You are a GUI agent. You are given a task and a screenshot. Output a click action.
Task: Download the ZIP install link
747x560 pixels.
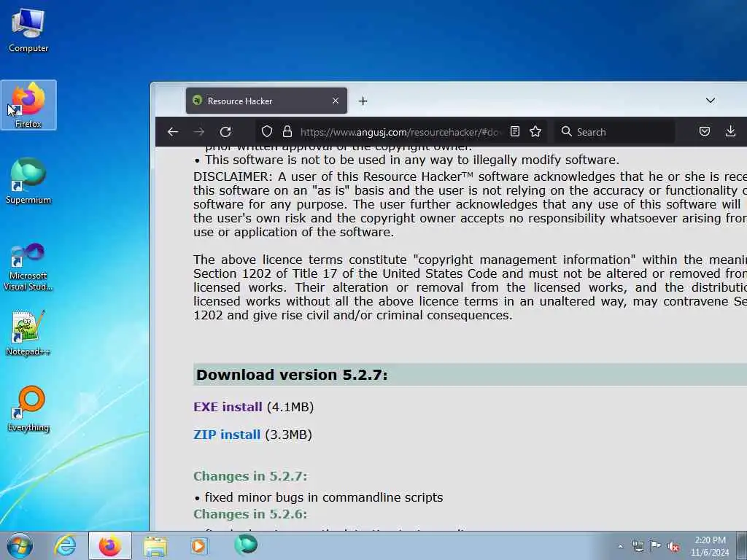[227, 435]
